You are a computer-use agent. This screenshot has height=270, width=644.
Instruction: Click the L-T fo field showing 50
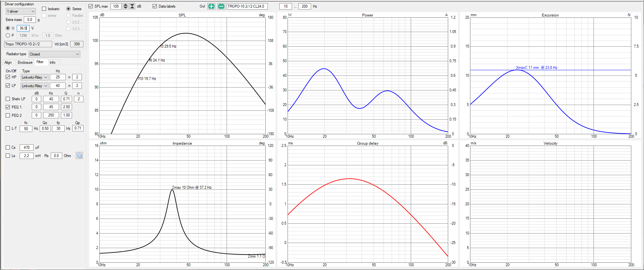click(x=26, y=129)
